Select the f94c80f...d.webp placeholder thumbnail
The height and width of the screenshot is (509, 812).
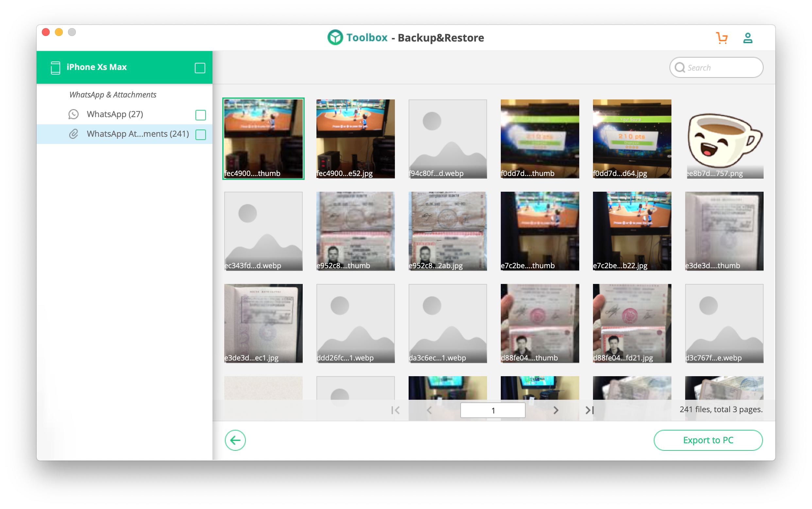448,139
